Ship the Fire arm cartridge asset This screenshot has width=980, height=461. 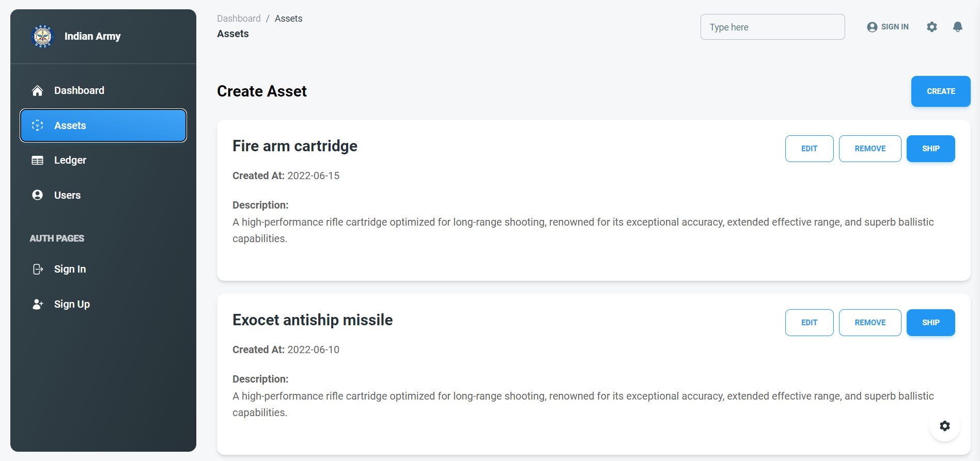[930, 149]
